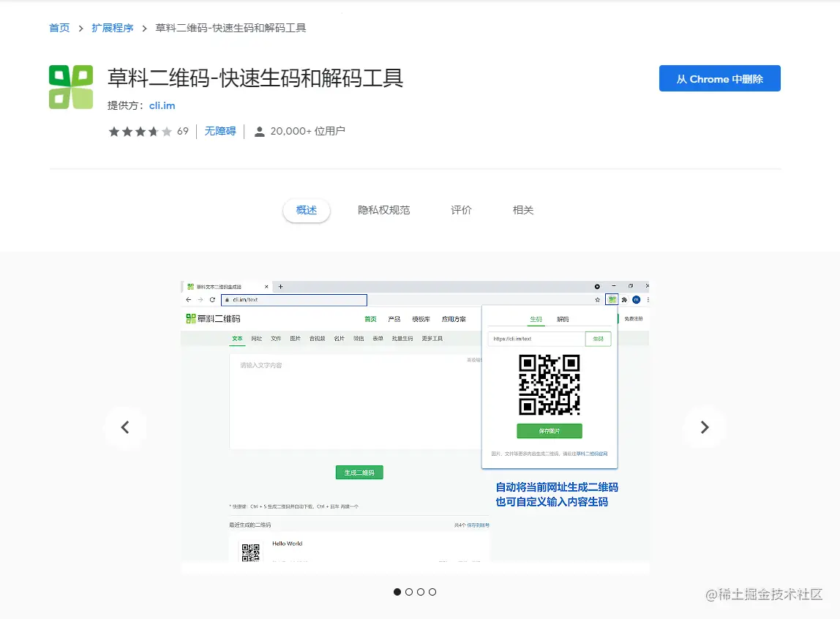
Task: Click the 无障碍 category link
Action: coord(220,131)
